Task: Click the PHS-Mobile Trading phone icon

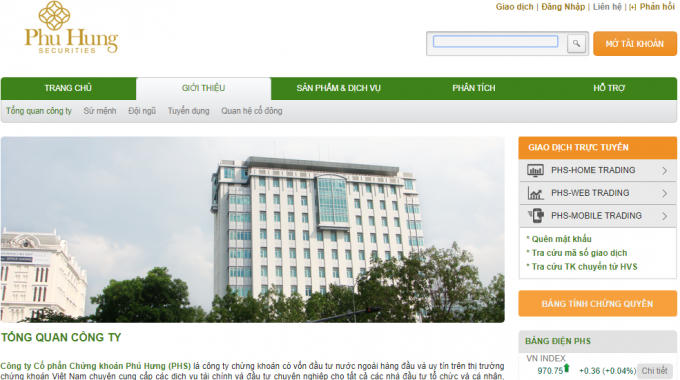Action: [536, 215]
